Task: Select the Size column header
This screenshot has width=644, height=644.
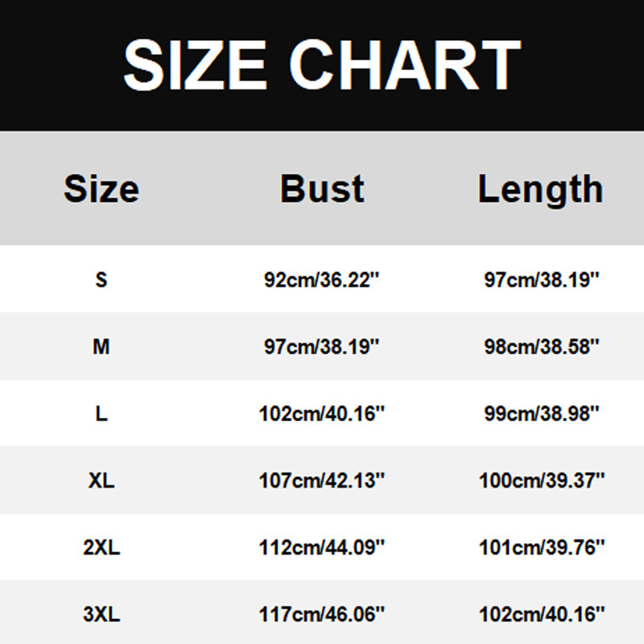Action: 101,189
